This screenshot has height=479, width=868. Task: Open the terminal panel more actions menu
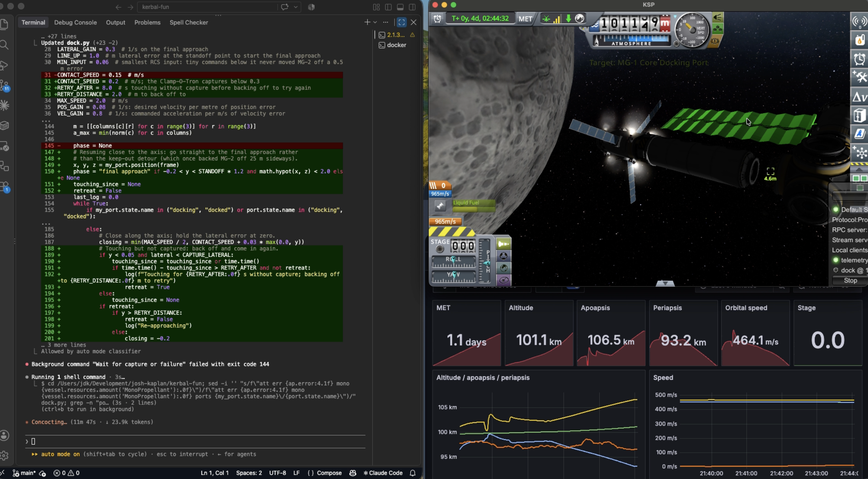point(386,22)
